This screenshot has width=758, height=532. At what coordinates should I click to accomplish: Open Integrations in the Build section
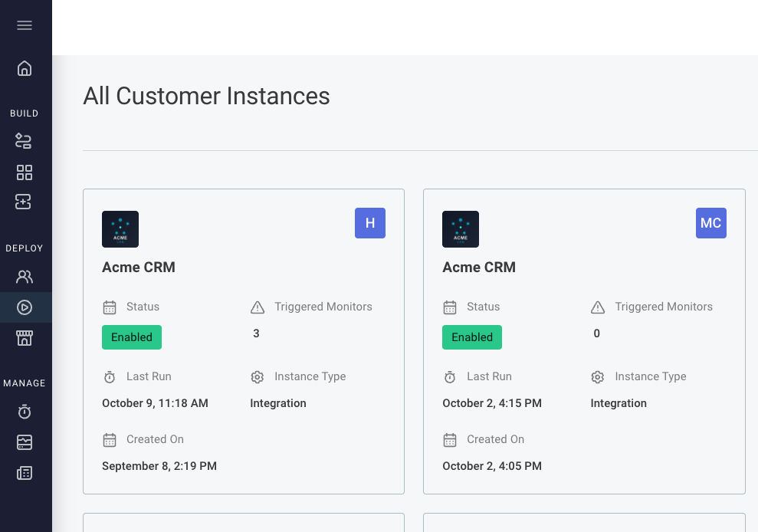(x=25, y=141)
